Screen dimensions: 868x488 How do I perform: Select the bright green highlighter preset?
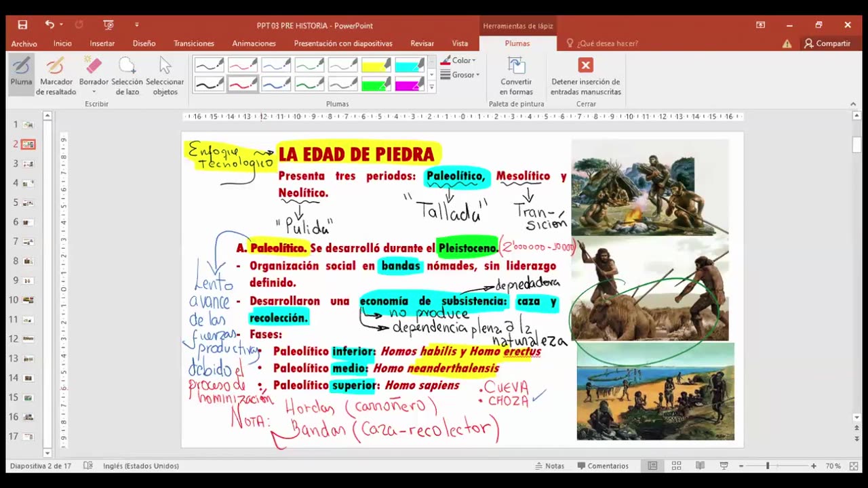376,84
